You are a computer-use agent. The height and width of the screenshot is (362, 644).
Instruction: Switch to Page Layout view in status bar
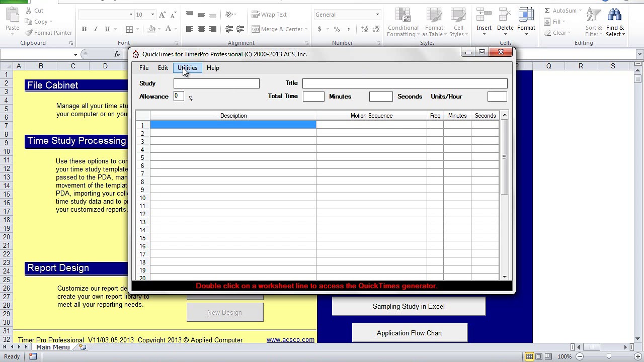pyautogui.click(x=539, y=356)
